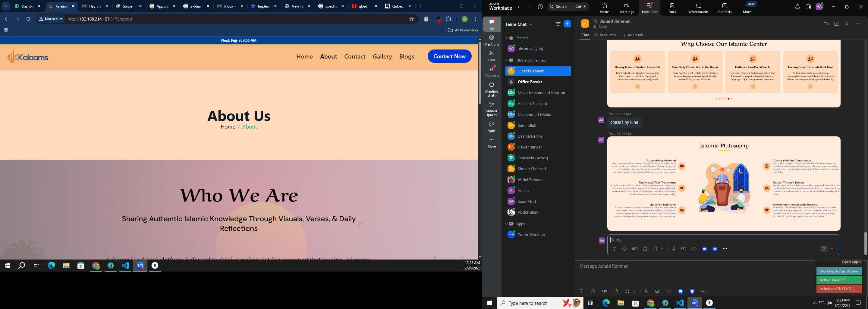
Task: Record an audio message in the Reply box
Action: click(673, 249)
